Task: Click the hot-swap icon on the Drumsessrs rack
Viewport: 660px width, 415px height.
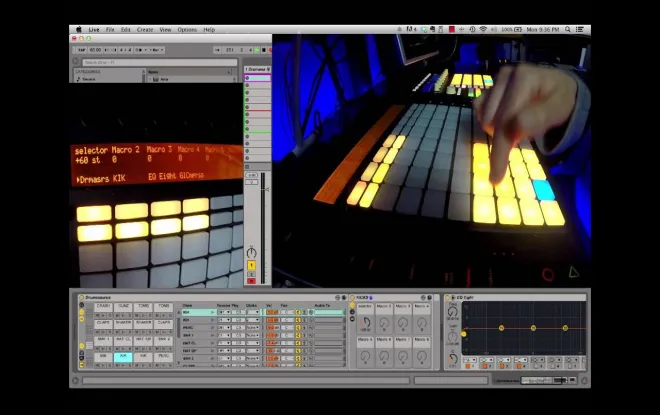Action: pos(337,298)
